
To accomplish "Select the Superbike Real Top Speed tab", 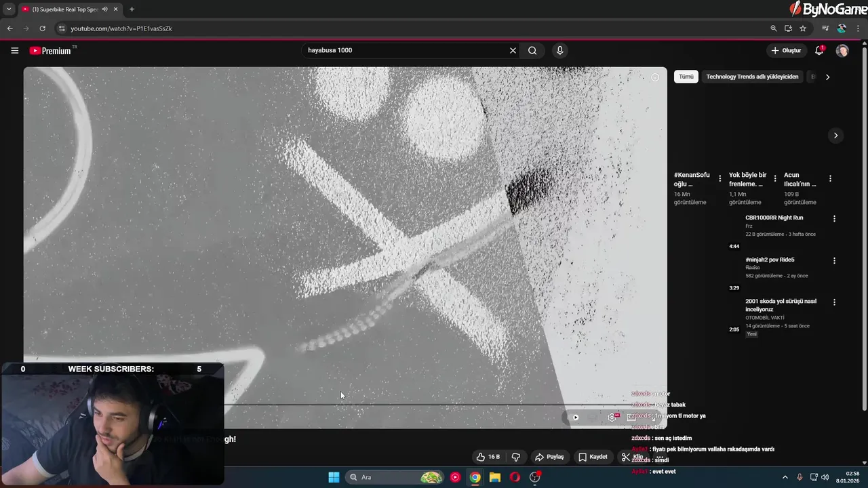I will pos(64,9).
